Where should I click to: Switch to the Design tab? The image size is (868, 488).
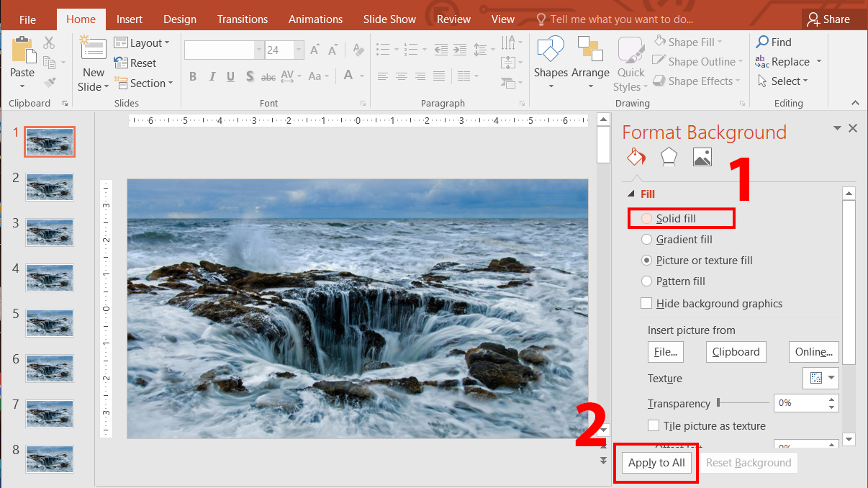tap(180, 19)
